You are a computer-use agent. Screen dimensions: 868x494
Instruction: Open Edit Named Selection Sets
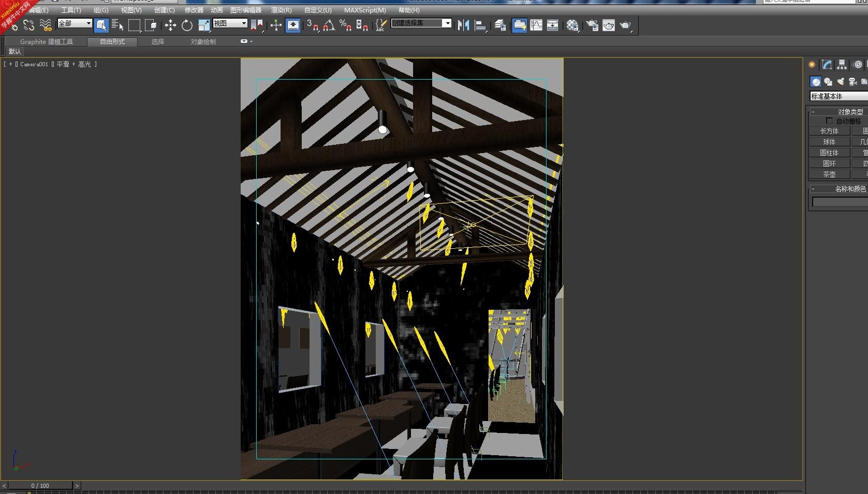click(x=381, y=25)
